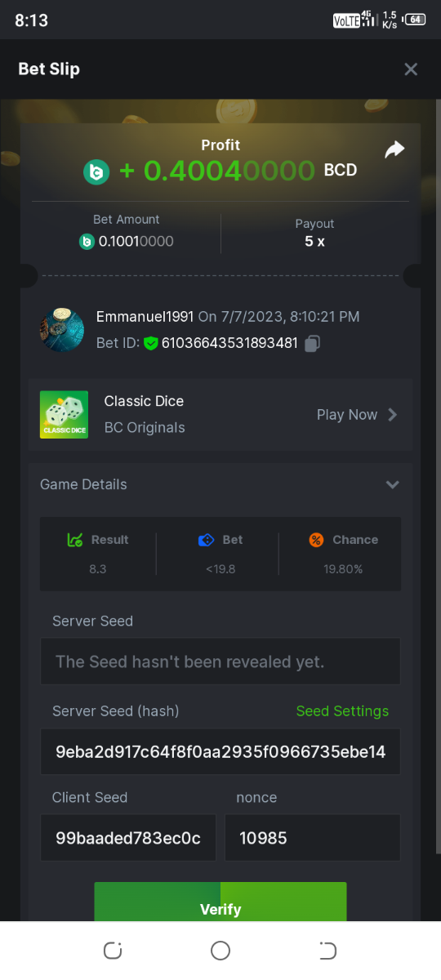Tap the blue Bet ticket icon
Image resolution: width=441 pixels, height=980 pixels.
click(206, 540)
